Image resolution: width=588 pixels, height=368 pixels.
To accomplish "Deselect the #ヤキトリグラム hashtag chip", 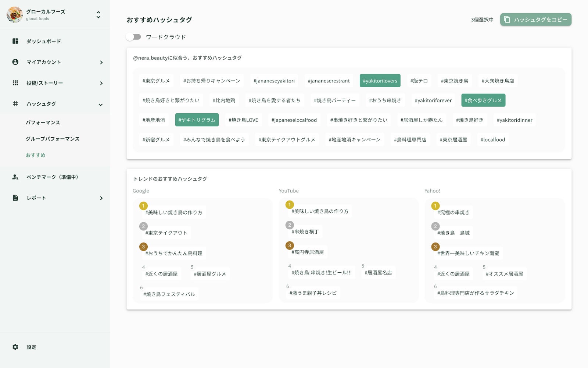I will [197, 120].
